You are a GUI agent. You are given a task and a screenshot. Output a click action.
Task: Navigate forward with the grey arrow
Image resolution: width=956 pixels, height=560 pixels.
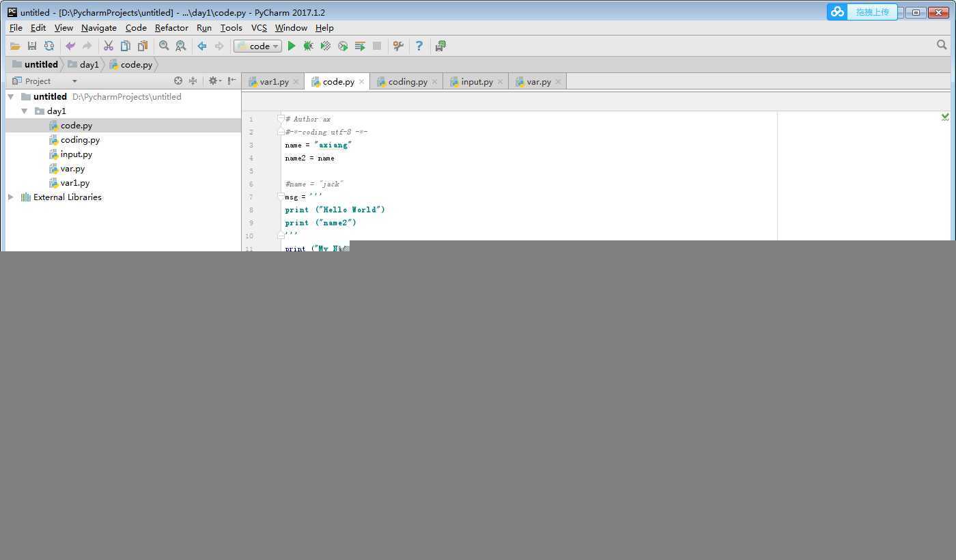219,46
